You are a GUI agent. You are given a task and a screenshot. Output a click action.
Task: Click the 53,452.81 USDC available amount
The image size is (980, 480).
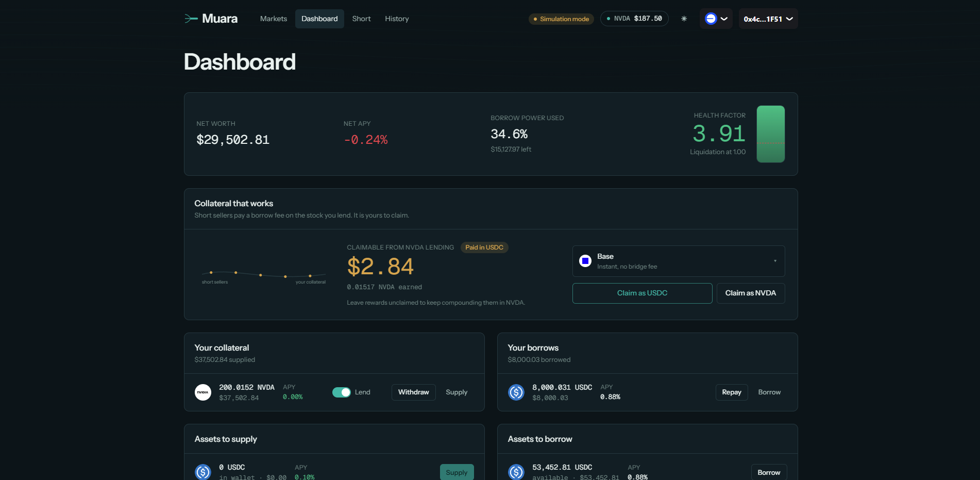562,467
